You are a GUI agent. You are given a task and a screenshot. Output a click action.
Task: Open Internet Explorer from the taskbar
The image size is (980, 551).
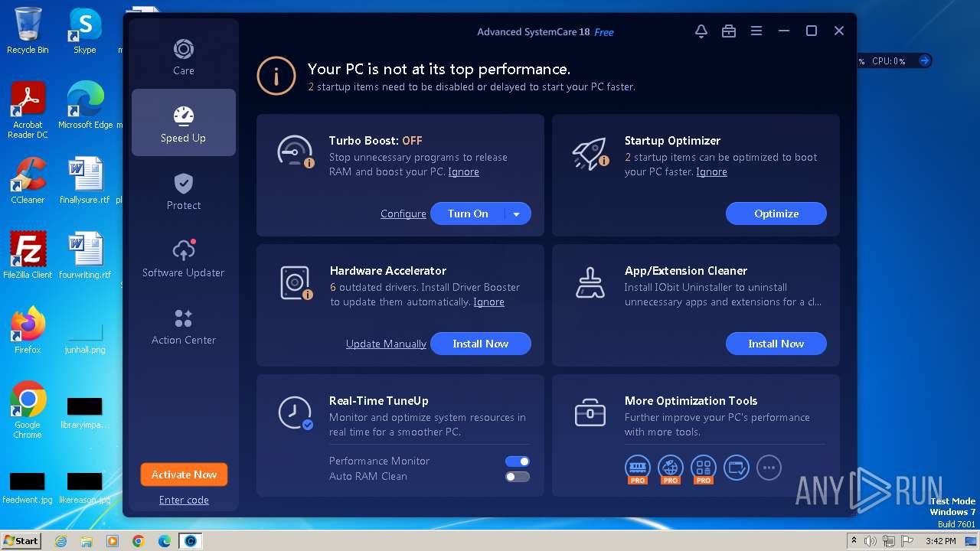click(61, 541)
